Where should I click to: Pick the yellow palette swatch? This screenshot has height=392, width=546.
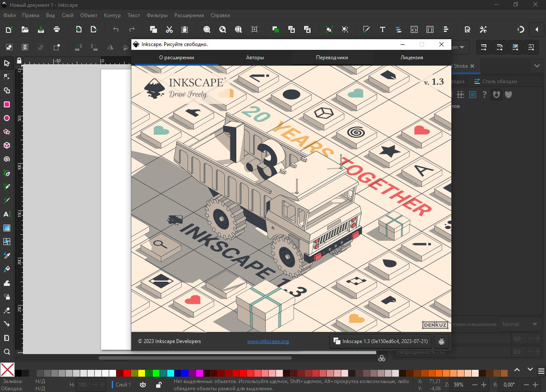click(142, 373)
